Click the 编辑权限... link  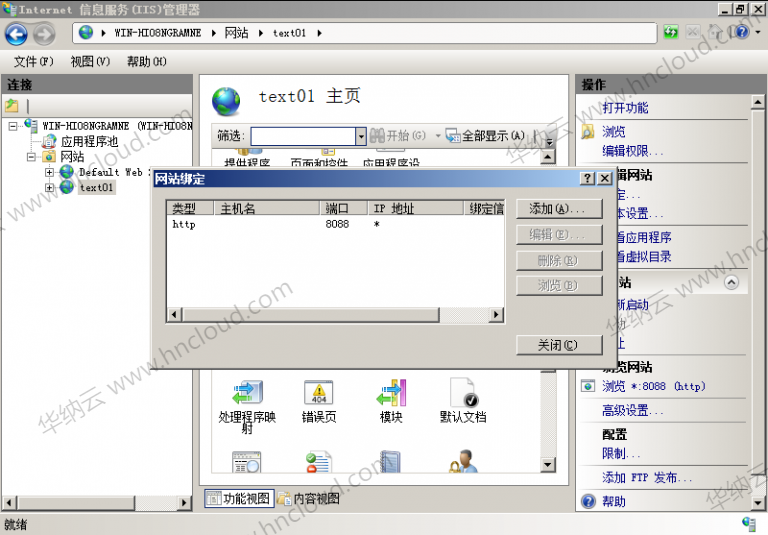(632, 151)
